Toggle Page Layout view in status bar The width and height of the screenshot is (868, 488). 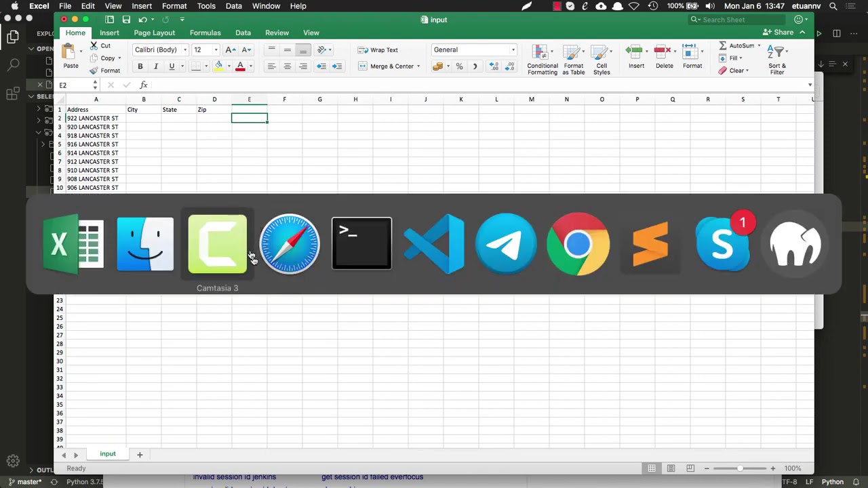click(x=671, y=468)
